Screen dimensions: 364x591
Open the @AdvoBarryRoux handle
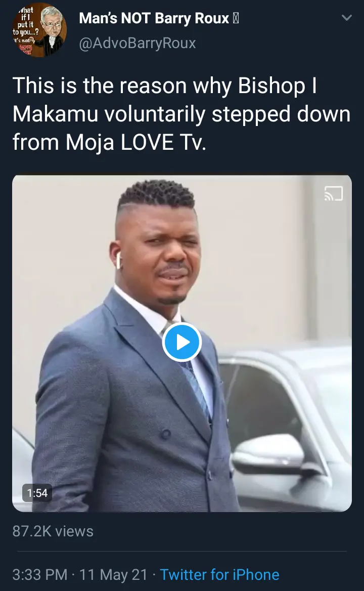pyautogui.click(x=137, y=44)
